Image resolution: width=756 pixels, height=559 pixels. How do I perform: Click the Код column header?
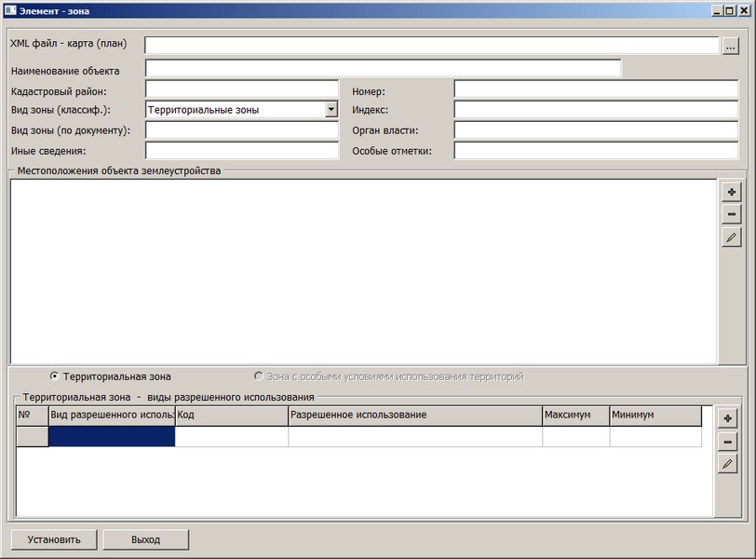[231, 415]
